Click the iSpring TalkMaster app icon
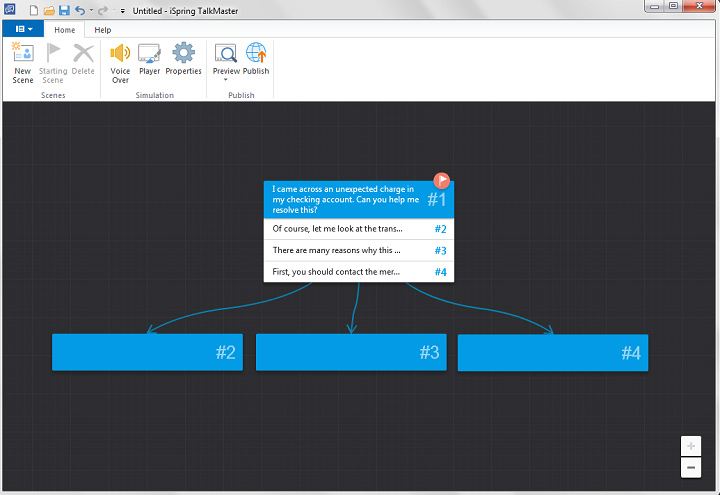Viewport: 720px width, 495px height. [9, 9]
